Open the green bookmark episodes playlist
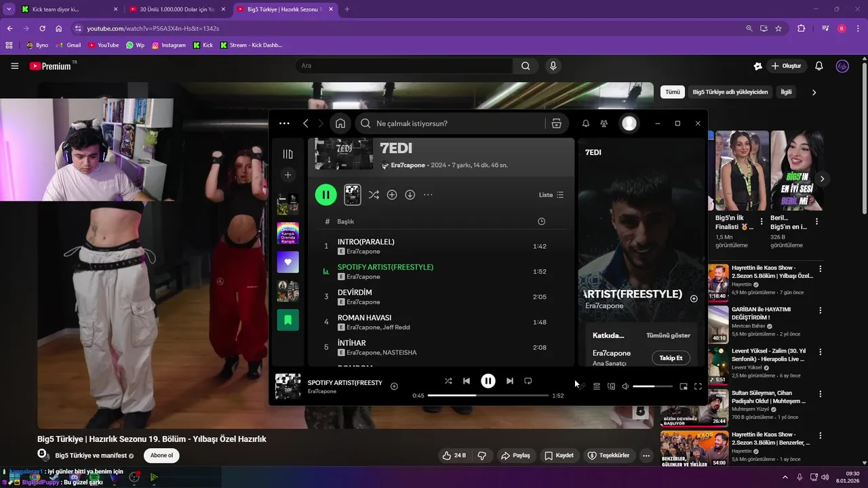Viewport: 868px width, 488px height. pyautogui.click(x=288, y=320)
